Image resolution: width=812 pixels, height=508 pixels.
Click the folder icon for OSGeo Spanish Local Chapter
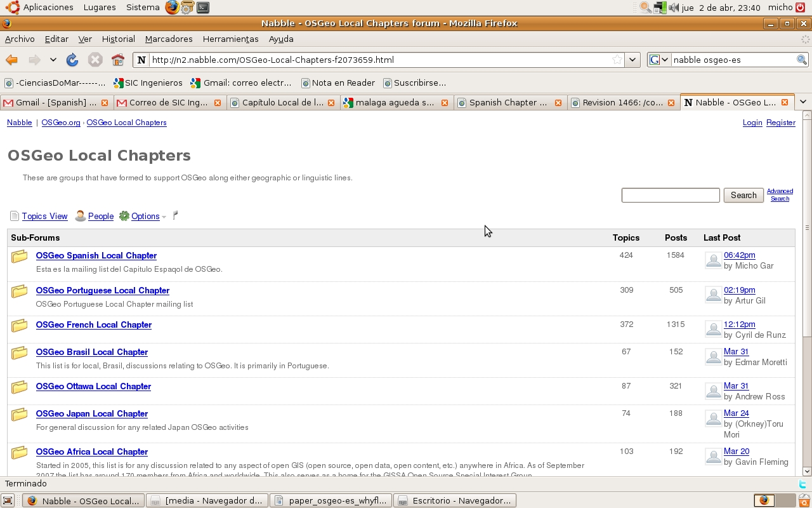pos(20,256)
